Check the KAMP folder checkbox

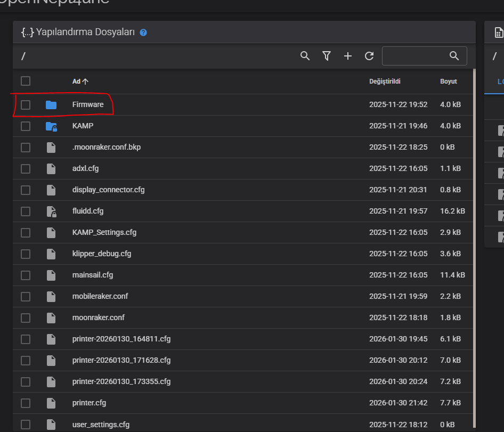[x=26, y=126]
